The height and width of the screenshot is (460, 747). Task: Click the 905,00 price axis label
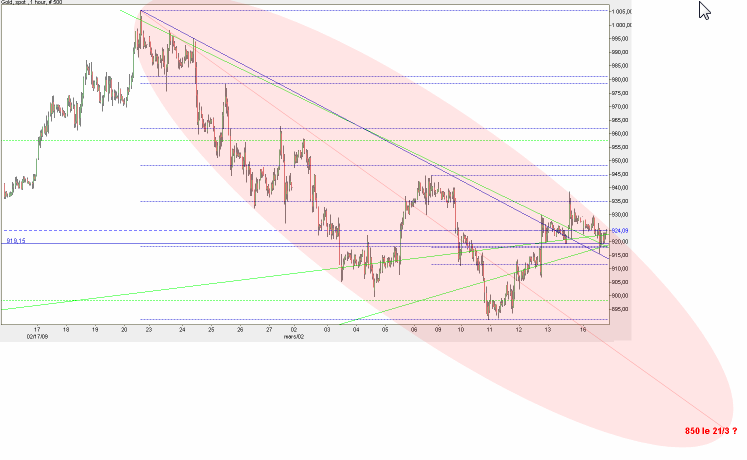coord(620,282)
